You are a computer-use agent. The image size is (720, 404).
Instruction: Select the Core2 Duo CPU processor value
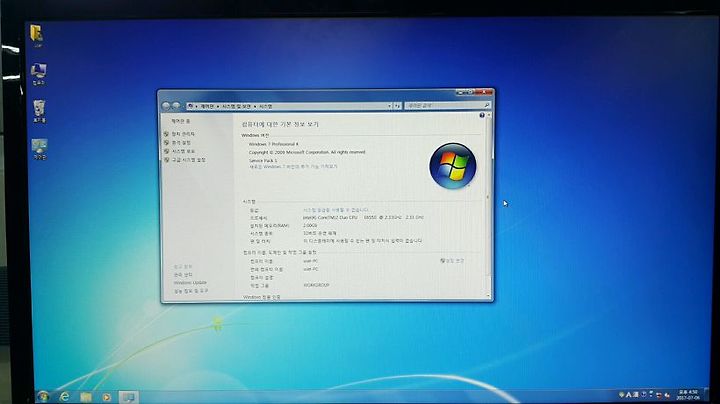(363, 218)
